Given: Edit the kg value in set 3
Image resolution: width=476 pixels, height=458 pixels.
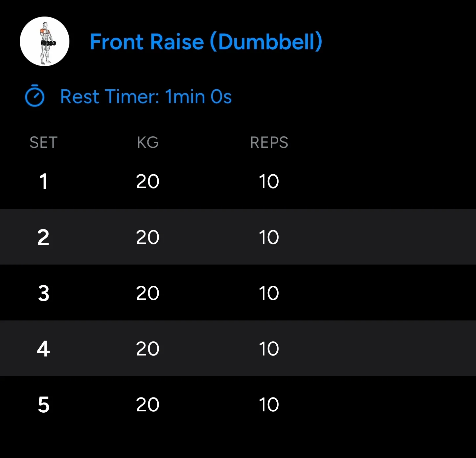Looking at the screenshot, I should point(148,293).
